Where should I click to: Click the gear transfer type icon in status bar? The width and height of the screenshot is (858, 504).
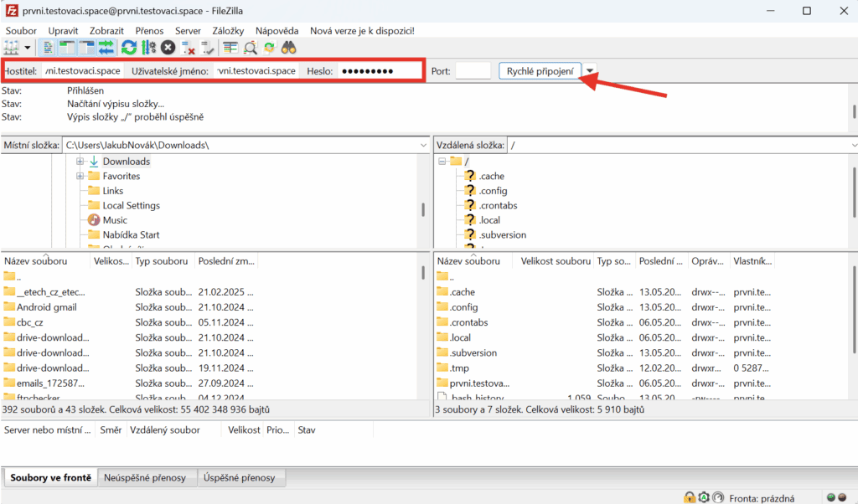click(704, 497)
